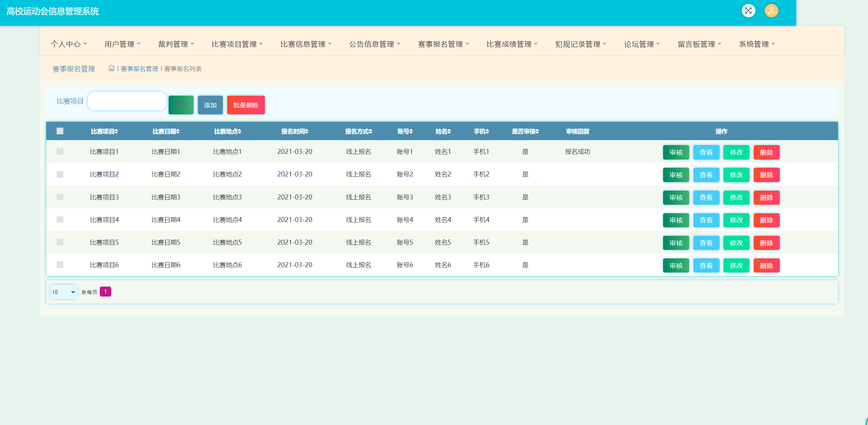This screenshot has width=868, height=425.
Task: Open the user avatar icon
Action: (x=771, y=11)
